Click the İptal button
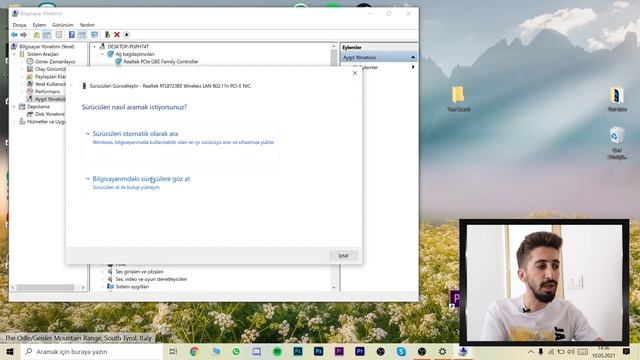 (x=343, y=256)
